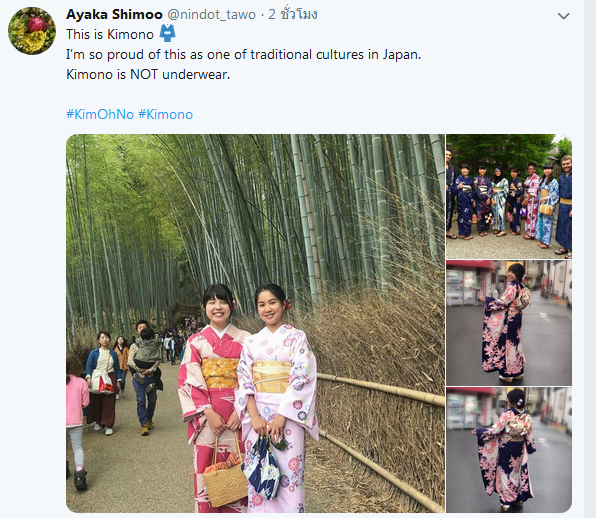Click the vending machine in middle thumbnail
This screenshot has height=518, width=596.
click(461, 287)
